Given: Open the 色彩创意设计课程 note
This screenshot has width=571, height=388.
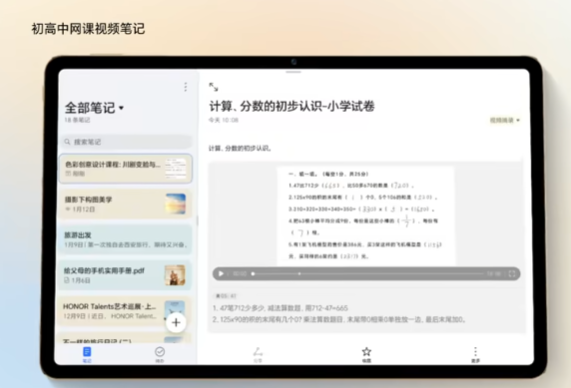Looking at the screenshot, I should [126, 168].
